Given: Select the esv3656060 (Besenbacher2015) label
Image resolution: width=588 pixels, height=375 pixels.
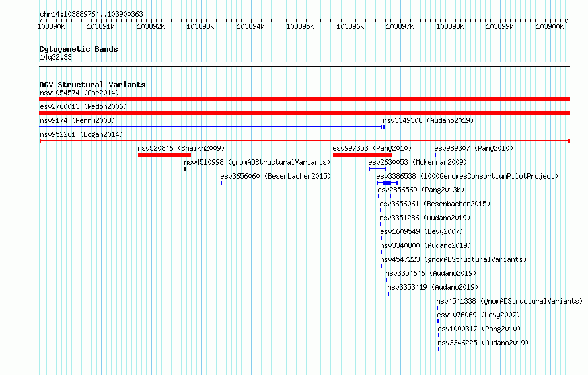Looking at the screenshot, I should click(x=276, y=176).
